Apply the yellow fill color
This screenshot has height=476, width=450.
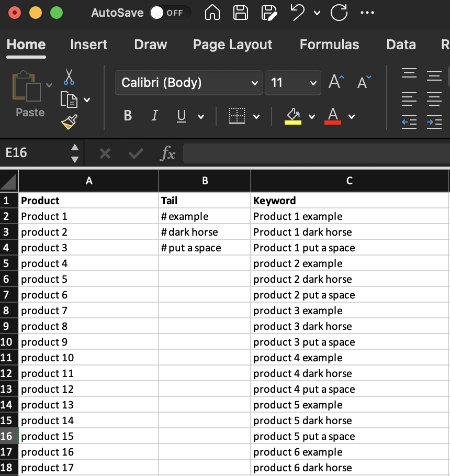pos(293,116)
